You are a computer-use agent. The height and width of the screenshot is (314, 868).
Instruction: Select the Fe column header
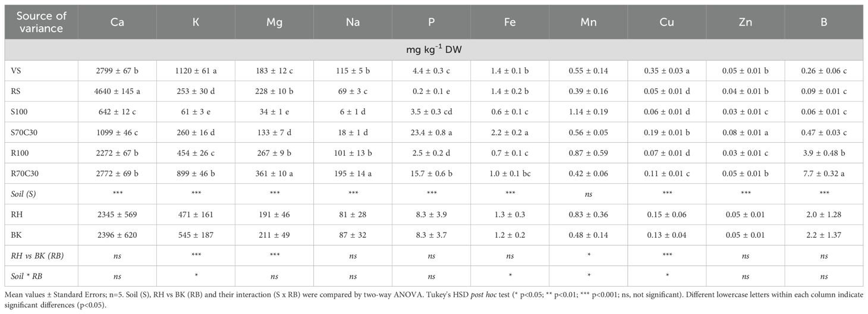coord(510,21)
